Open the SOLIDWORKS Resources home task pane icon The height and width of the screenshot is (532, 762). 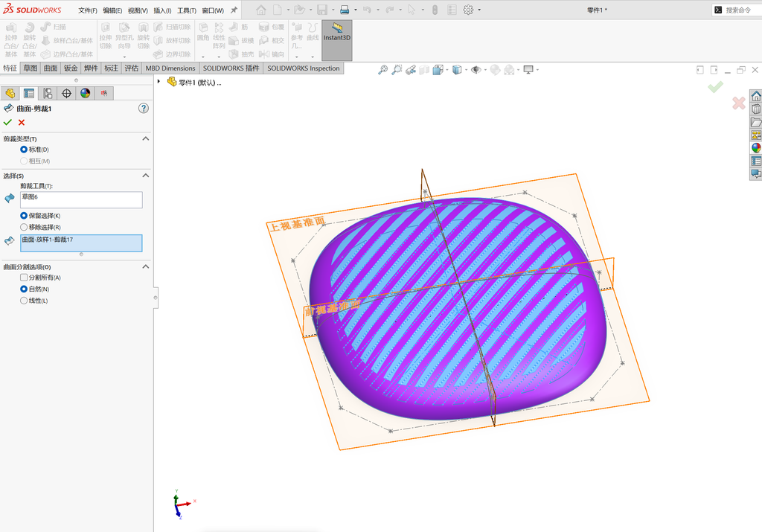point(756,96)
